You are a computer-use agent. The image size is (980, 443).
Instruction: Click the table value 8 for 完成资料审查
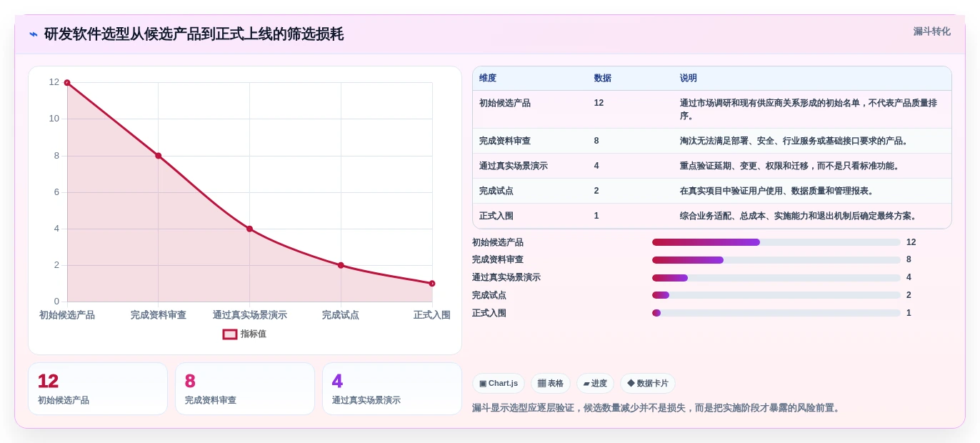(596, 141)
